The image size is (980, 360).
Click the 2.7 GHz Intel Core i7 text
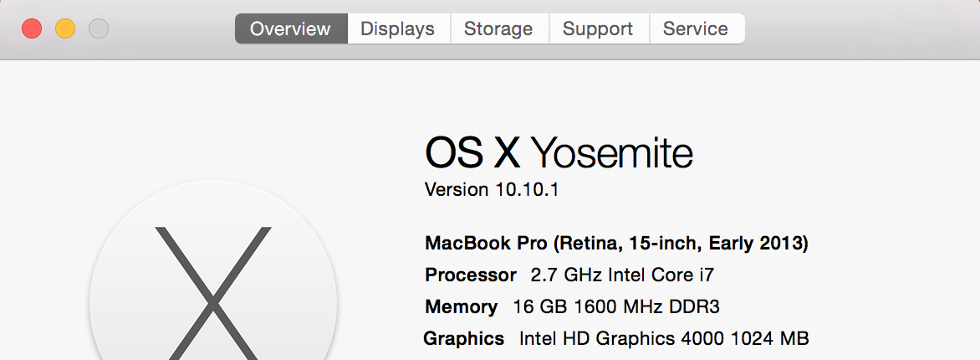622,275
